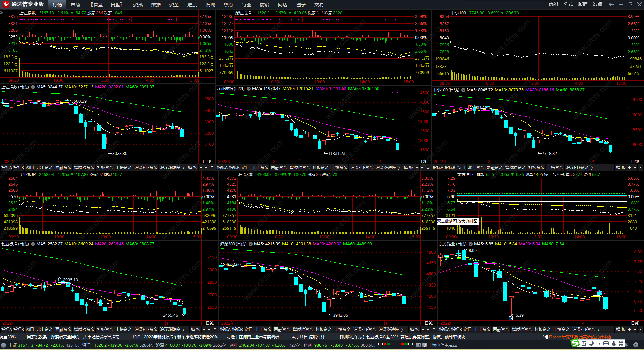Click the 创业 index quote in status bar
Screen dimensions: 644x350
(x=265, y=345)
